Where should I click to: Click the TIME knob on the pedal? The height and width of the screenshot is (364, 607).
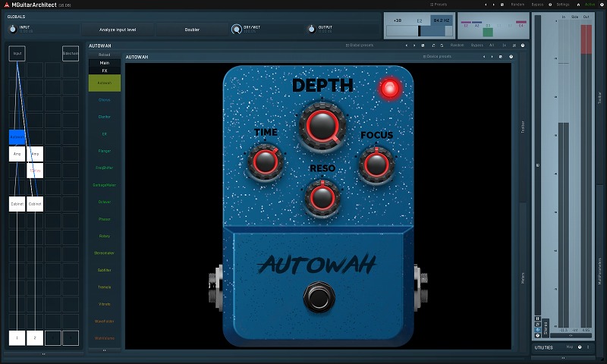pyautogui.click(x=265, y=161)
